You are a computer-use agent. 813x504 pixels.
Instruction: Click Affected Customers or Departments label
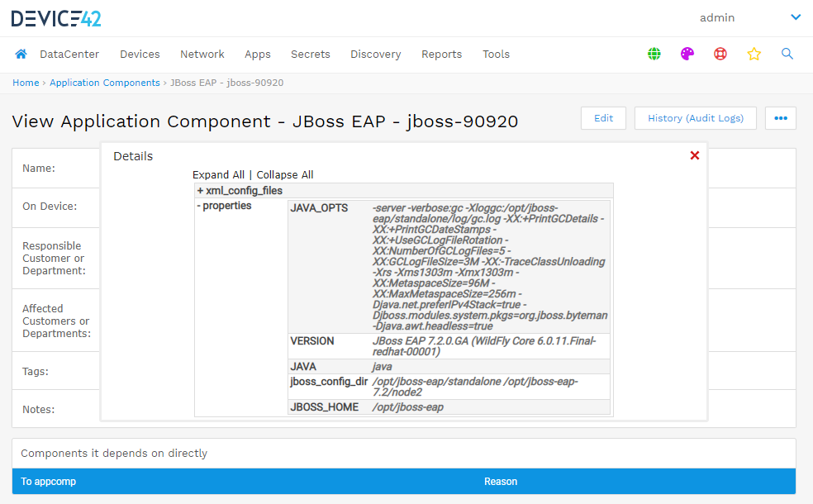tap(56, 321)
